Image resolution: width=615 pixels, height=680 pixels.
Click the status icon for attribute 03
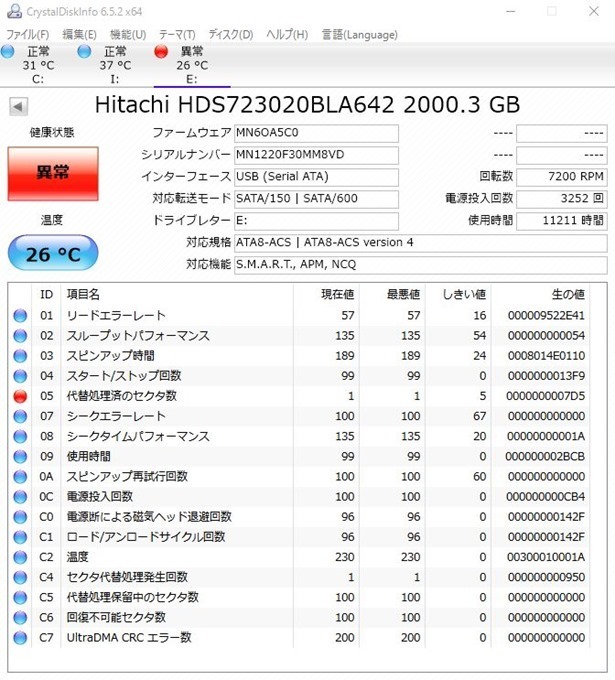tap(20, 356)
